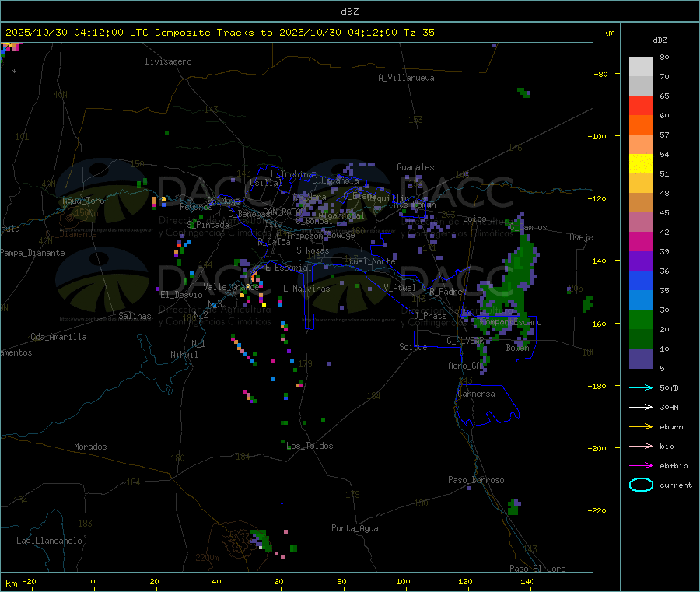
Task: Click the green radar echo near 2200m volcano
Action: tap(261, 539)
